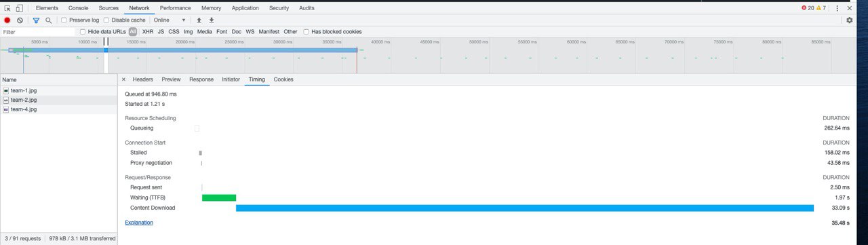Select request team-2.jpg
The image size is (868, 245).
[58, 100]
